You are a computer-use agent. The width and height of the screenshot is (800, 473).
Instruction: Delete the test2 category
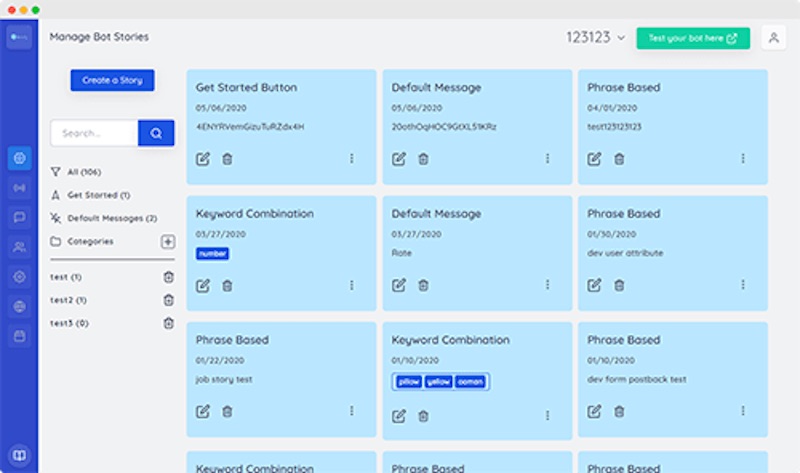(168, 300)
